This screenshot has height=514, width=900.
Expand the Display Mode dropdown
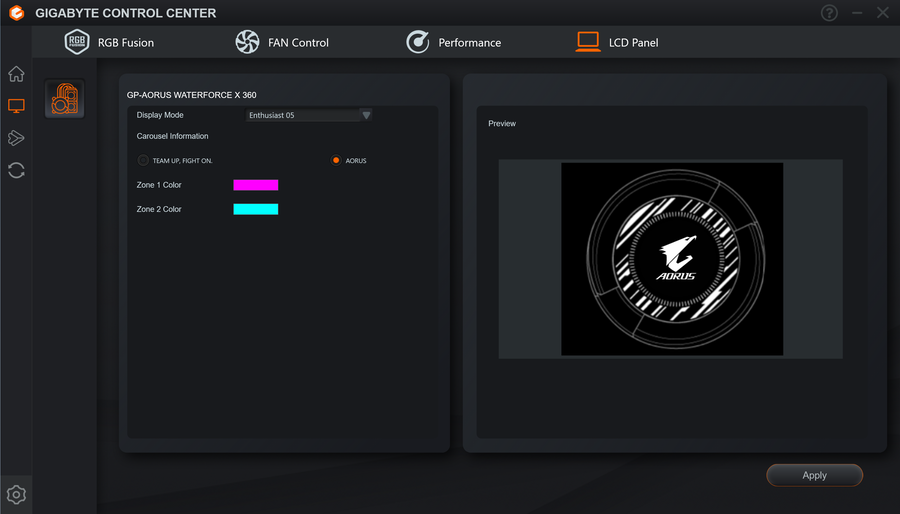[x=309, y=115]
